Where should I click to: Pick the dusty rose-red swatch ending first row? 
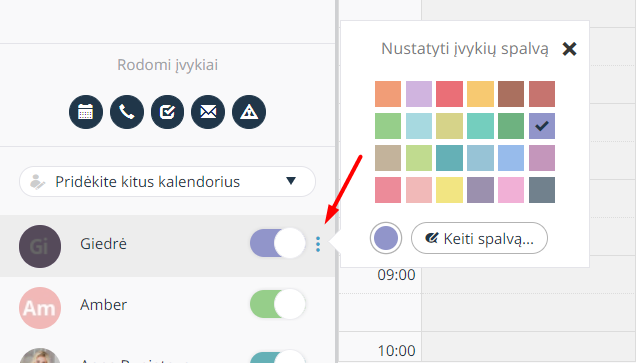[x=542, y=94]
